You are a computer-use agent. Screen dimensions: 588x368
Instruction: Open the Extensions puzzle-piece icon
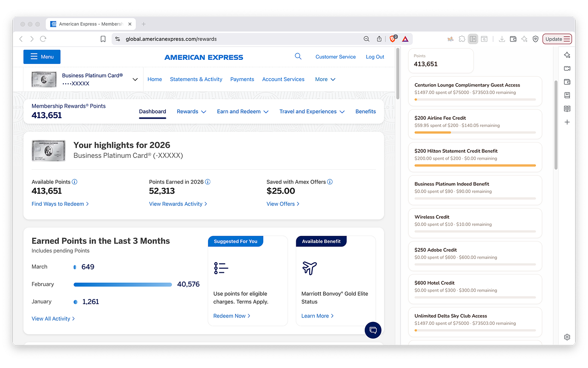point(462,39)
